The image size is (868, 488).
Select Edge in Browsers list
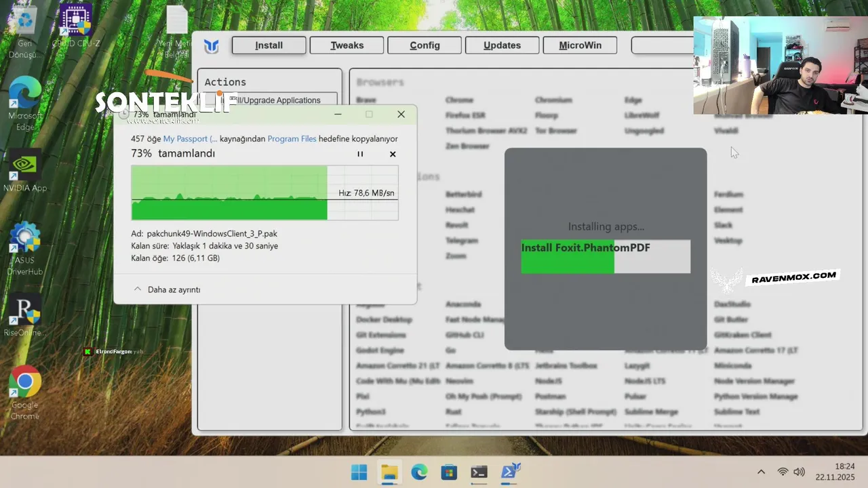click(633, 100)
